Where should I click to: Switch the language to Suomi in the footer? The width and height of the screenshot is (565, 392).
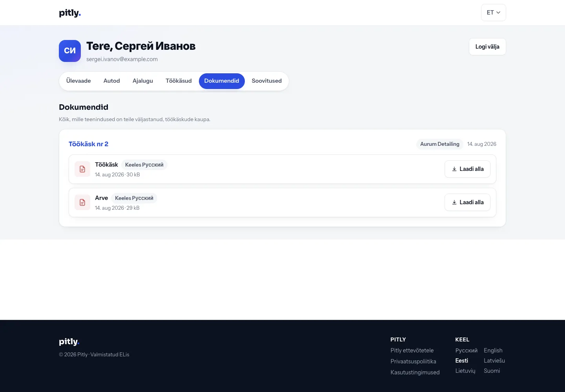coord(492,371)
